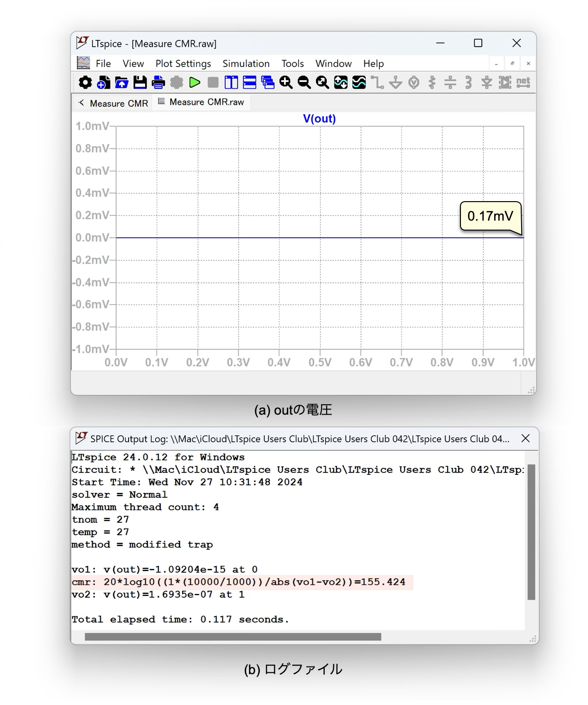Zoom to fit with the magnifier icon
This screenshot has height=705, width=588.
tap(322, 83)
